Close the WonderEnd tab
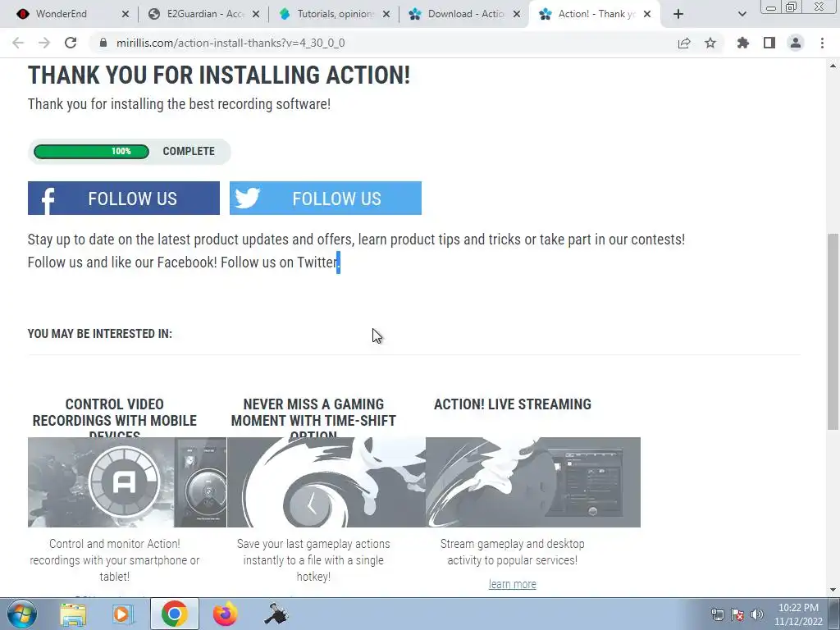840x630 pixels. pyautogui.click(x=126, y=15)
